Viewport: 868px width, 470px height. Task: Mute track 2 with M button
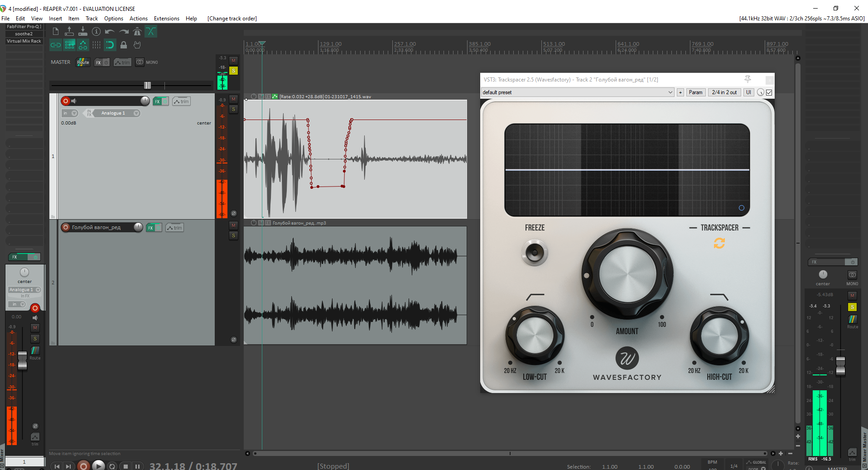click(233, 225)
